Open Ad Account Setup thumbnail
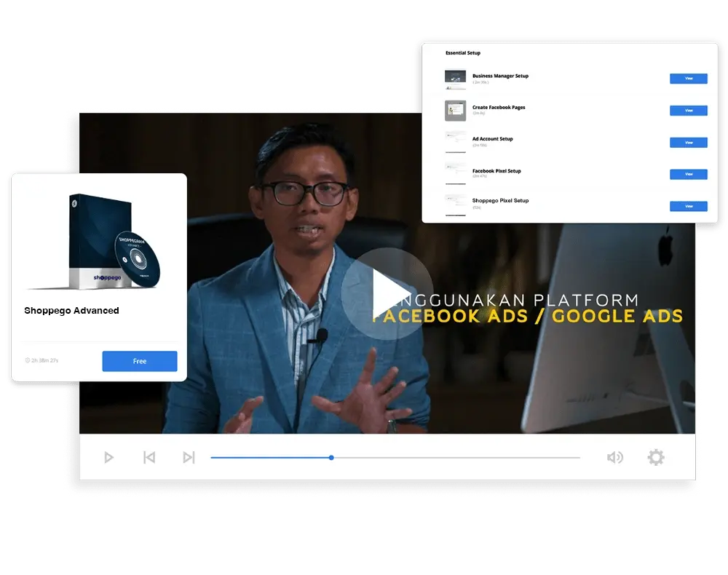 [x=456, y=142]
